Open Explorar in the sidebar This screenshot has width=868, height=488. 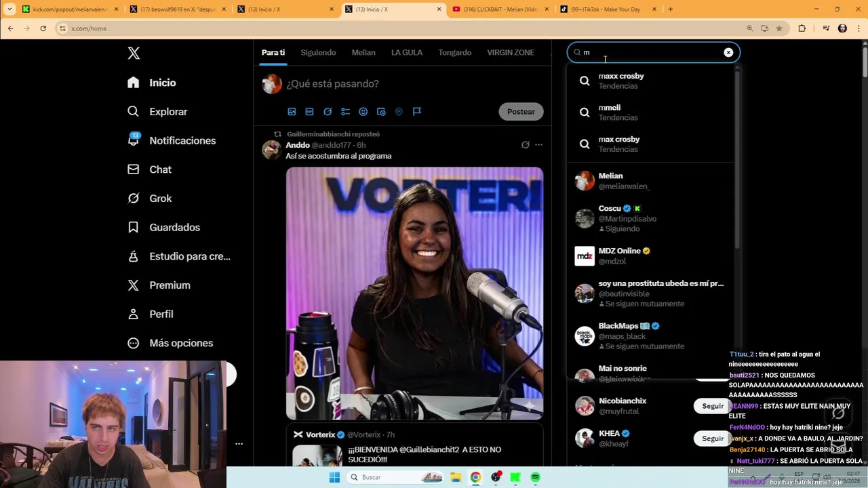(x=157, y=112)
